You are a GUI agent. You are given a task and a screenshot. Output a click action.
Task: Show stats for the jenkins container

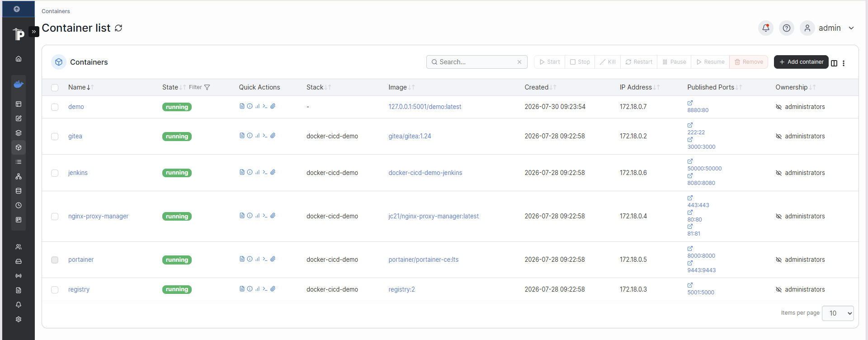pyautogui.click(x=257, y=172)
